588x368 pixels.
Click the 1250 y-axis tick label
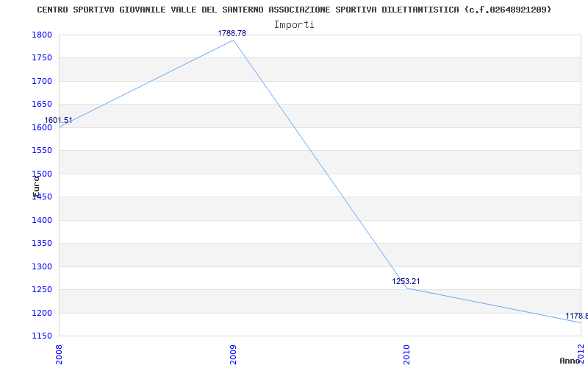coord(42,289)
